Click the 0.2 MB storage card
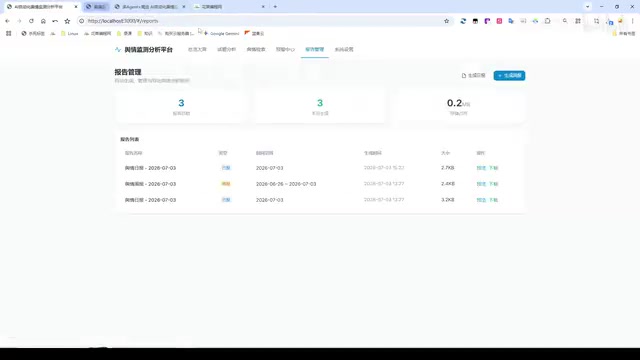 click(458, 107)
